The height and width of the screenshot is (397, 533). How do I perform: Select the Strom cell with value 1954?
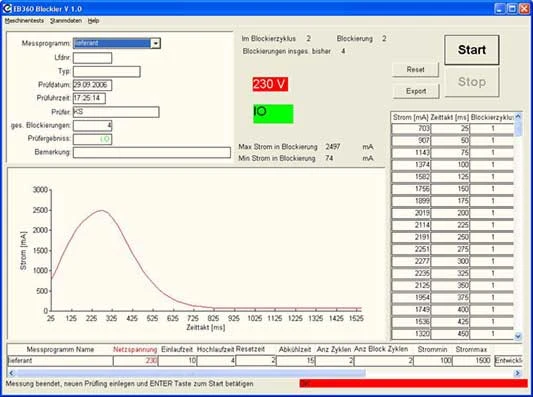(x=411, y=297)
